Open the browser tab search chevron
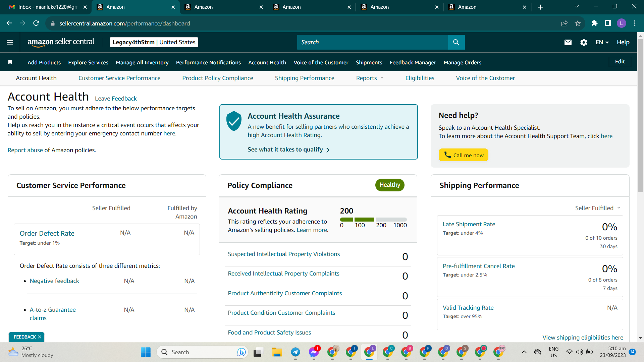 point(577,7)
